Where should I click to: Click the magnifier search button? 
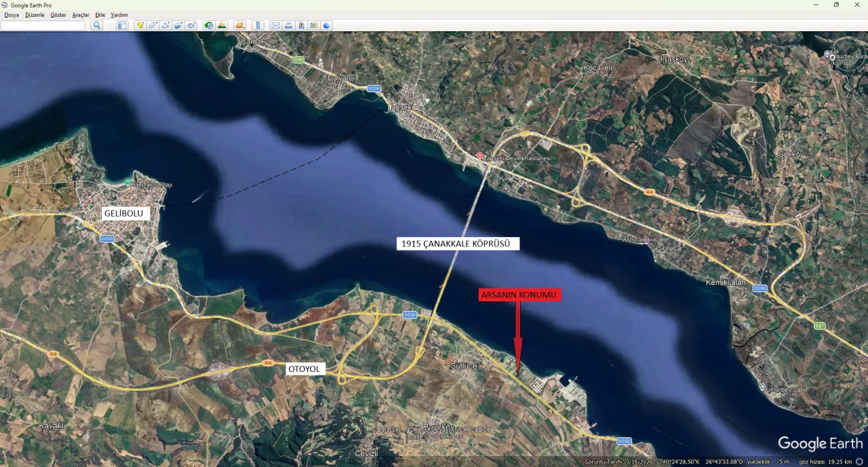[97, 25]
